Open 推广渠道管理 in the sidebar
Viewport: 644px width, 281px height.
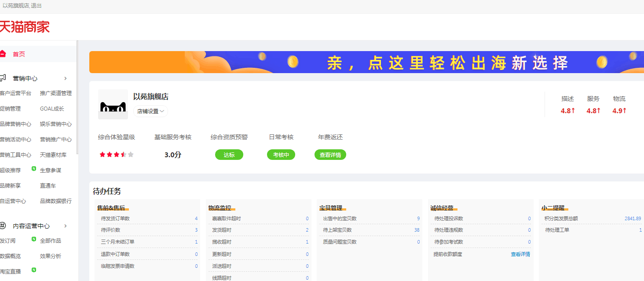(x=56, y=93)
